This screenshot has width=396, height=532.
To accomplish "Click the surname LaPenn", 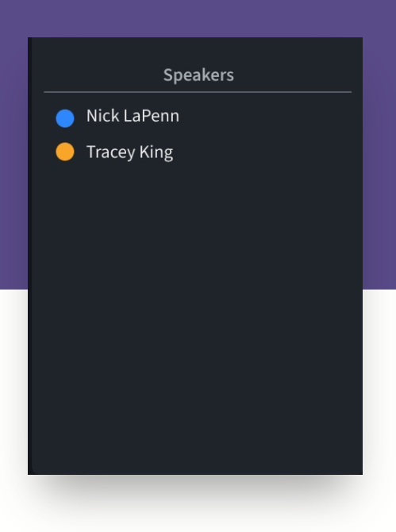I will [152, 116].
